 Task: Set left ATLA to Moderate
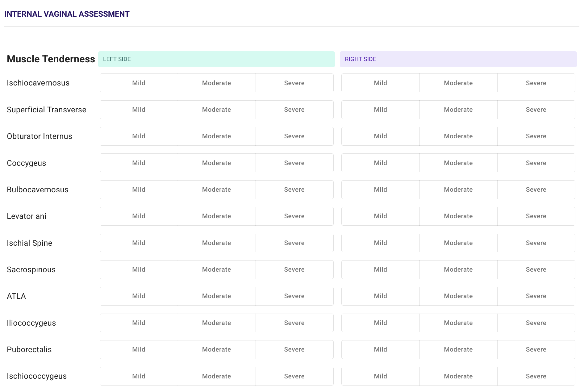(x=216, y=296)
